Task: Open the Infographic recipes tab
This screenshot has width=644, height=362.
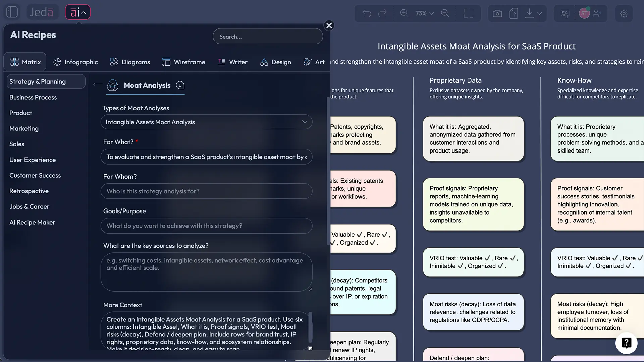Action: click(75, 62)
